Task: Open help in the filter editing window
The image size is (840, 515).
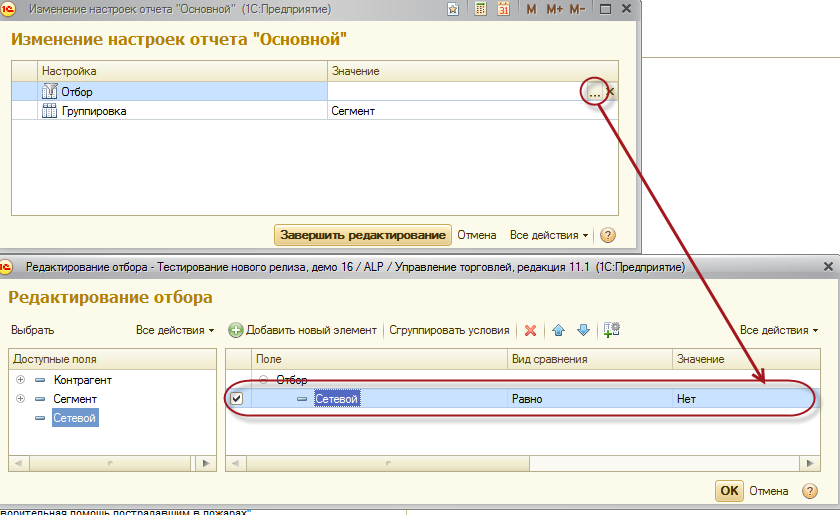Action: (x=809, y=491)
